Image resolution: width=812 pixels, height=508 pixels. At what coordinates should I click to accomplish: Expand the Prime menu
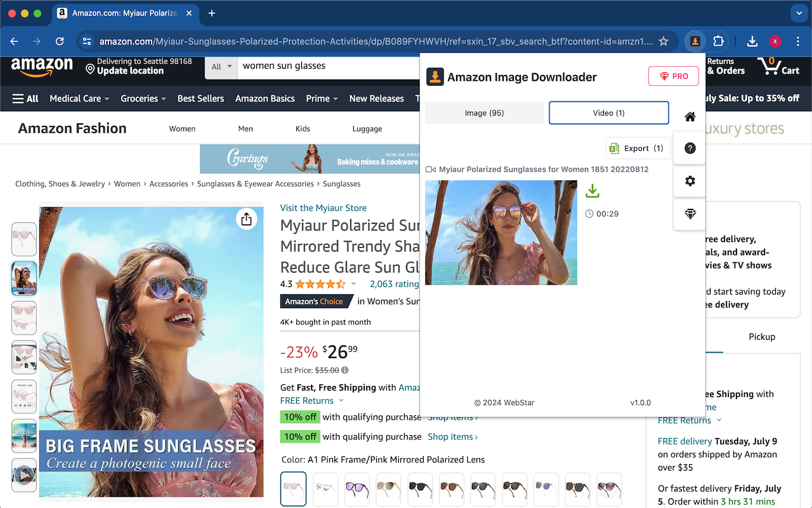click(322, 98)
